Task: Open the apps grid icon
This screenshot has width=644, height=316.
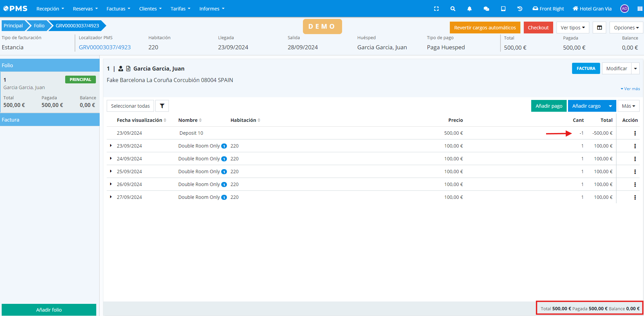Action: pyautogui.click(x=640, y=9)
